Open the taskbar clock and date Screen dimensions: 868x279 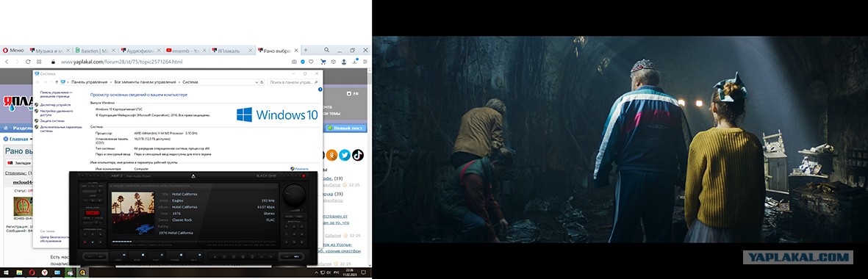pyautogui.click(x=349, y=272)
